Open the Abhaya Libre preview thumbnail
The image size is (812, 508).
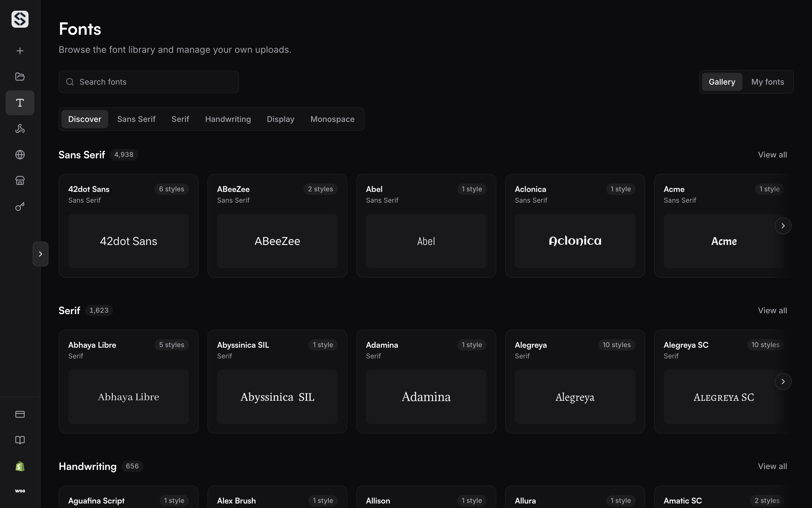point(129,397)
